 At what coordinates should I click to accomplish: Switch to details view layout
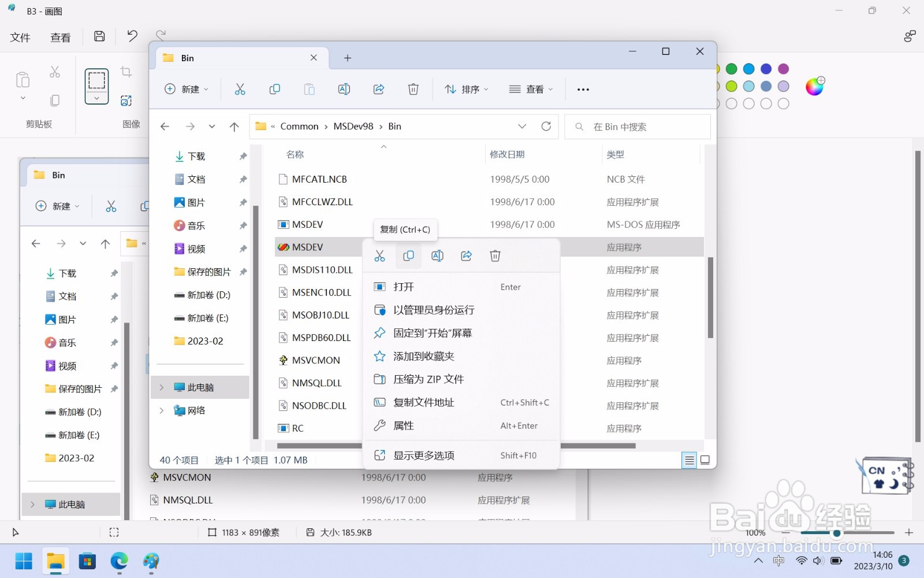(x=689, y=460)
